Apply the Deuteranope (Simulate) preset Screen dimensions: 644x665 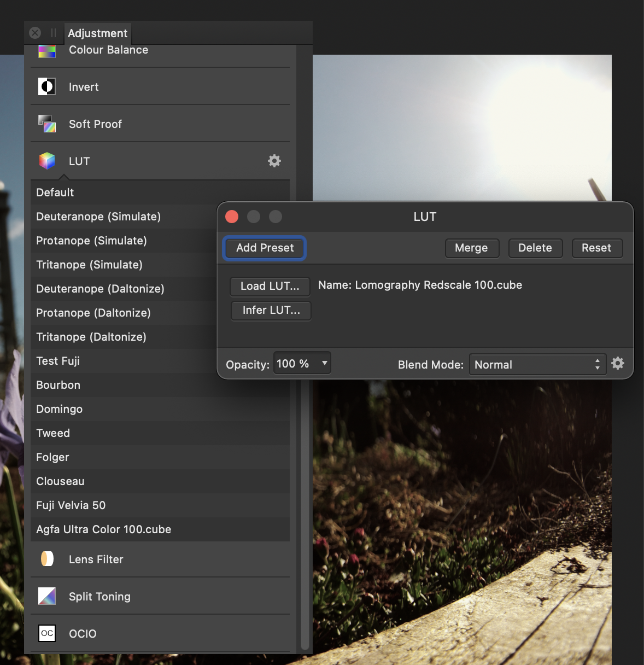124,217
